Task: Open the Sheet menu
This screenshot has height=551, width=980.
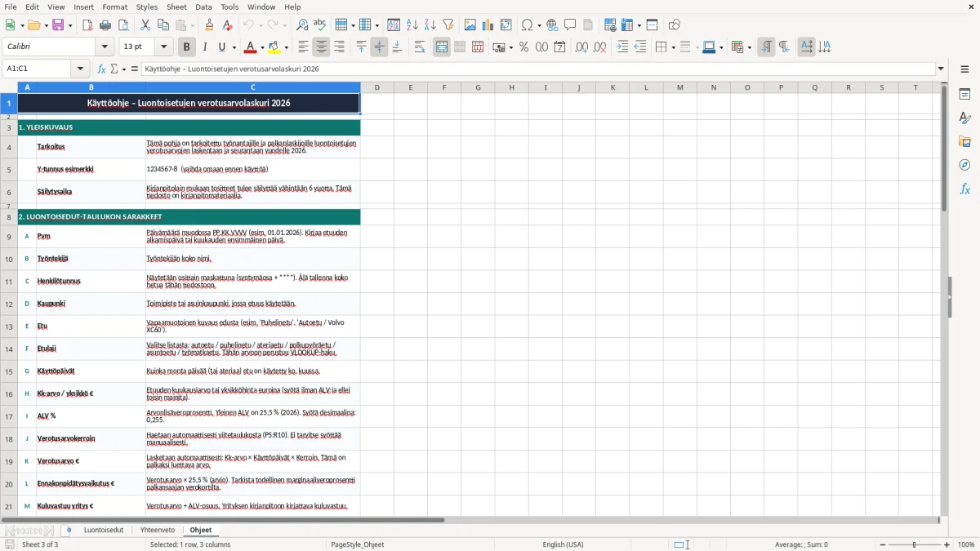Action: (x=176, y=7)
